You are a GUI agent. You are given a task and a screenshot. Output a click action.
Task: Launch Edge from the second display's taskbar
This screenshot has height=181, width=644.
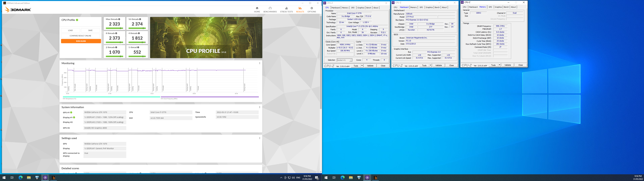[x=342, y=178]
